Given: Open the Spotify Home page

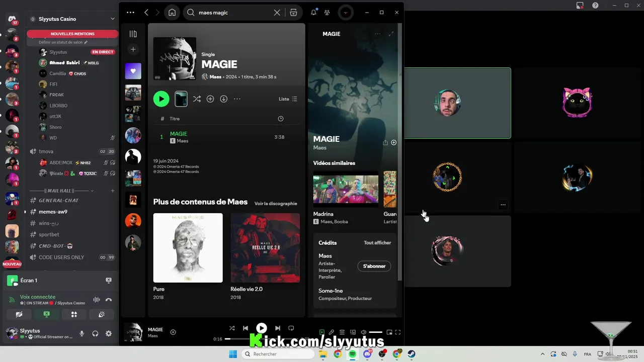Looking at the screenshot, I should pyautogui.click(x=172, y=13).
